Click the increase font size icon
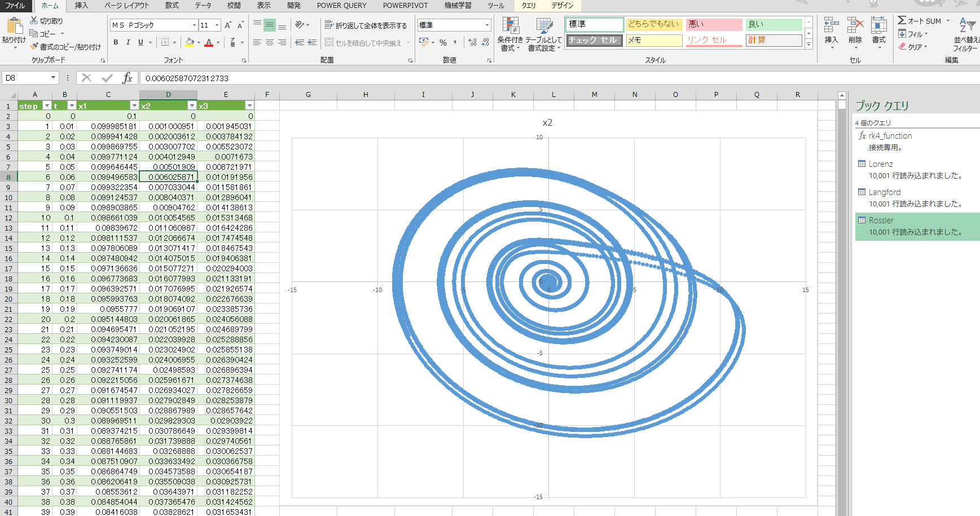Screen dimensions: 980x516 pos(228,25)
